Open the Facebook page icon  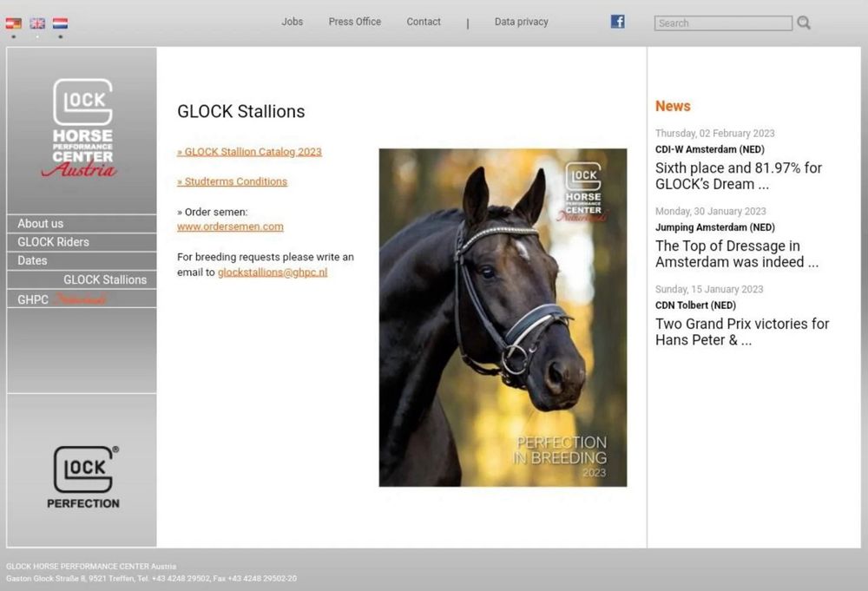pos(618,22)
